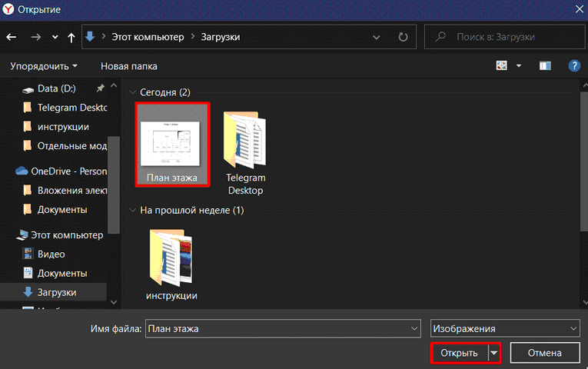Open Документы under Этот компьютер

point(55,274)
